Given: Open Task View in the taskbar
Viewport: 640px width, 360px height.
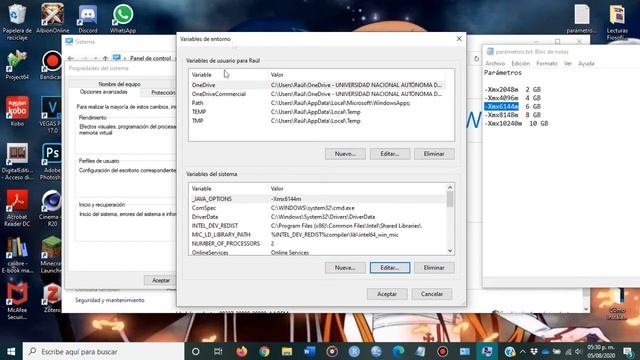Looking at the screenshot, I should coord(218,351).
